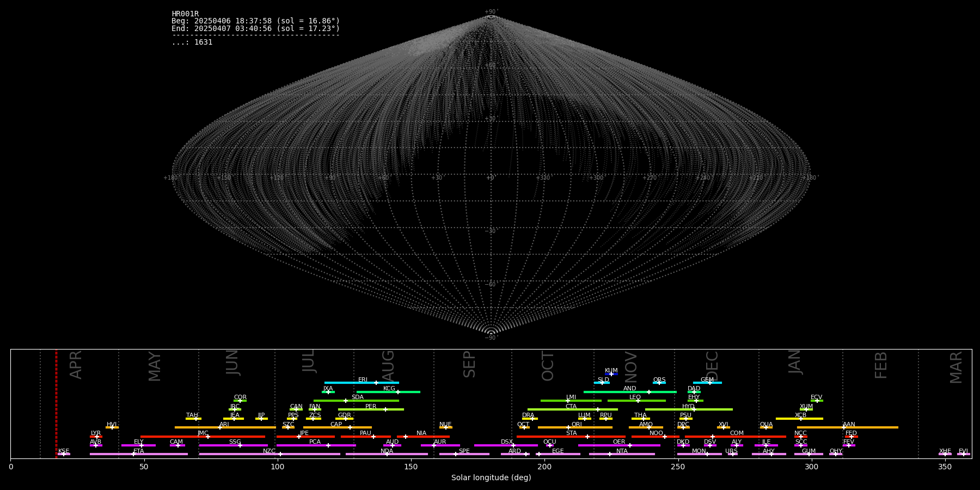Click the LYR shower label
The height and width of the screenshot is (490, 980).
tap(96, 433)
